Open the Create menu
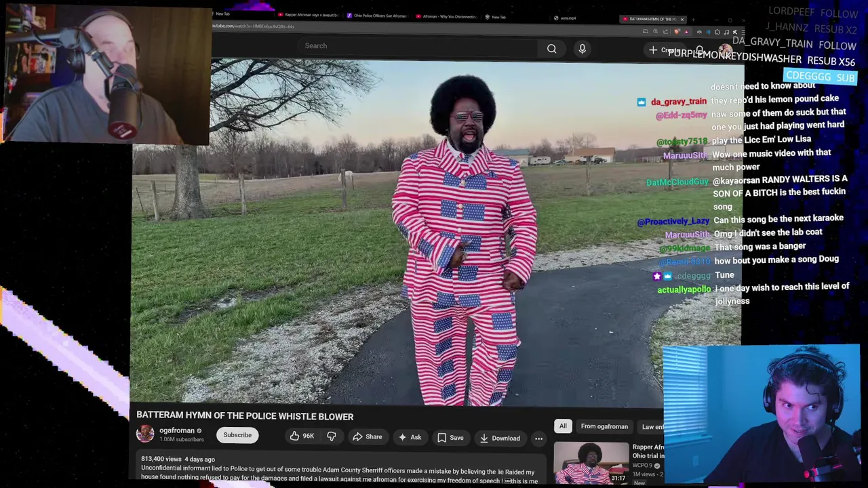The image size is (868, 488). point(665,50)
